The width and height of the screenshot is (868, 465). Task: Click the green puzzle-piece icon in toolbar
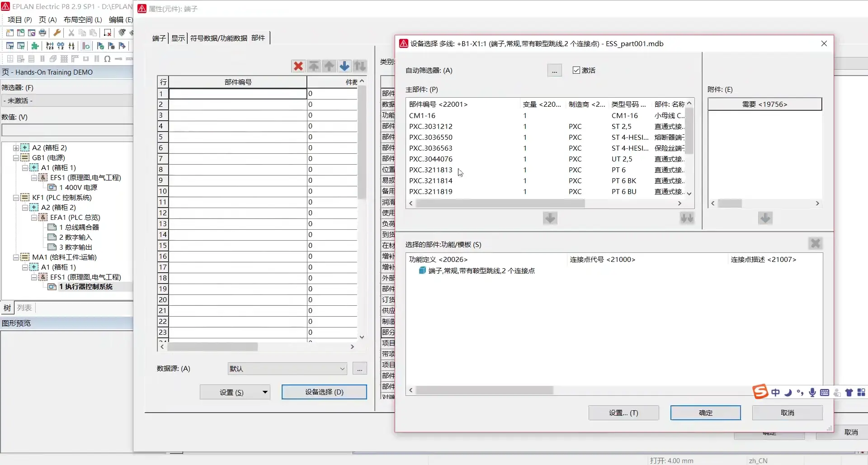click(35, 46)
